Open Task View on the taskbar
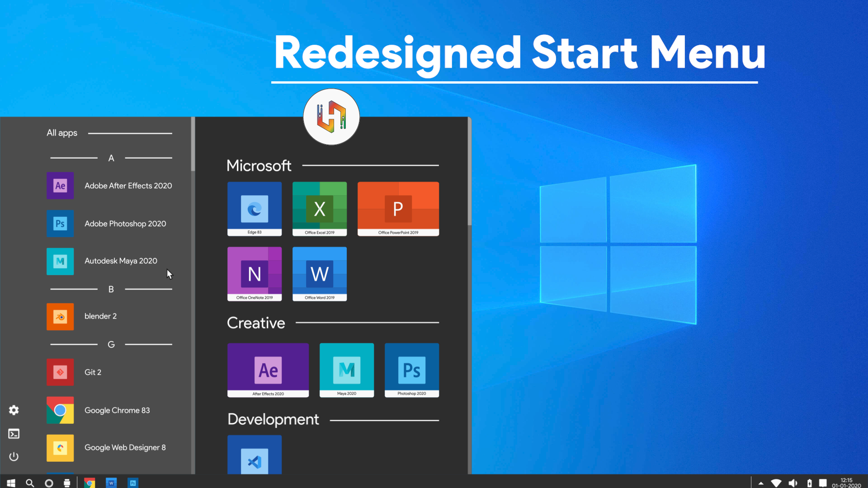This screenshot has width=868, height=488. point(67,483)
